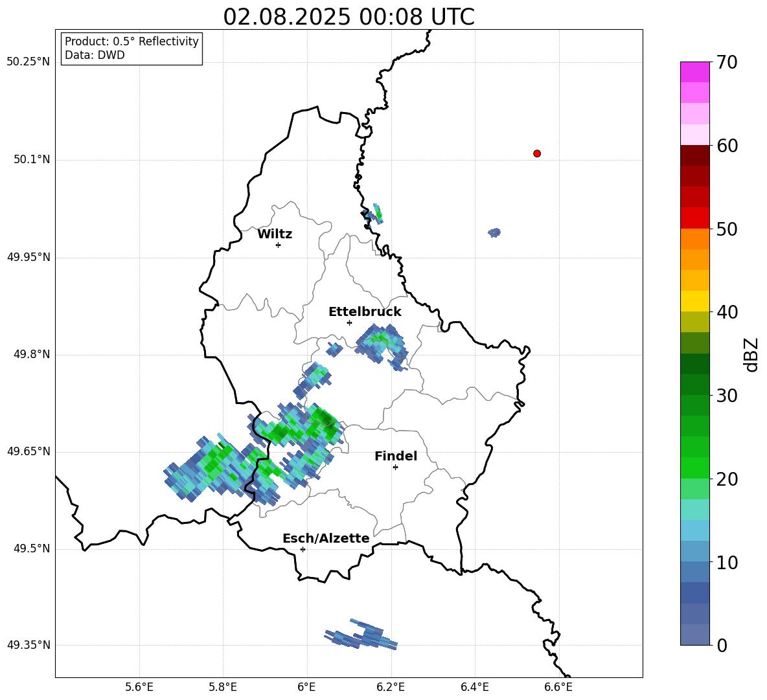Click the title '02.08.2025 00:08 UTC'
The width and height of the screenshot is (767, 700).
tap(349, 17)
